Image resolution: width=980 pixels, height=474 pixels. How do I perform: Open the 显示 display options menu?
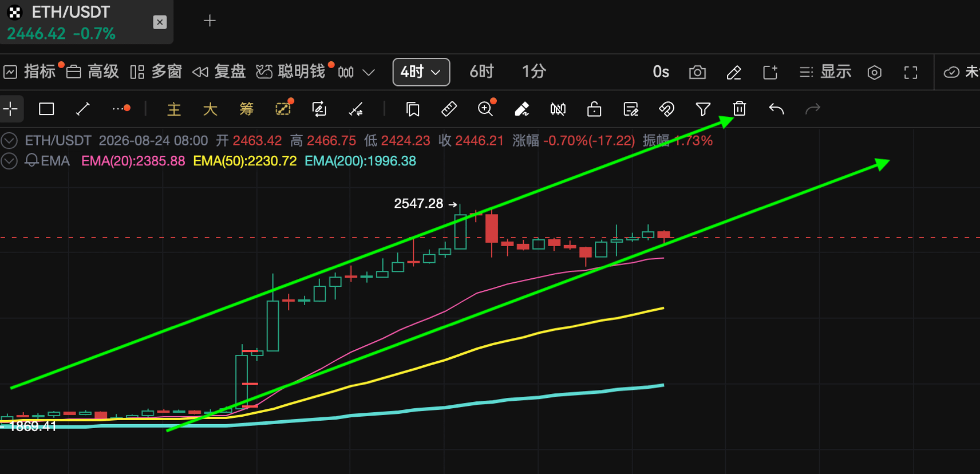(825, 72)
